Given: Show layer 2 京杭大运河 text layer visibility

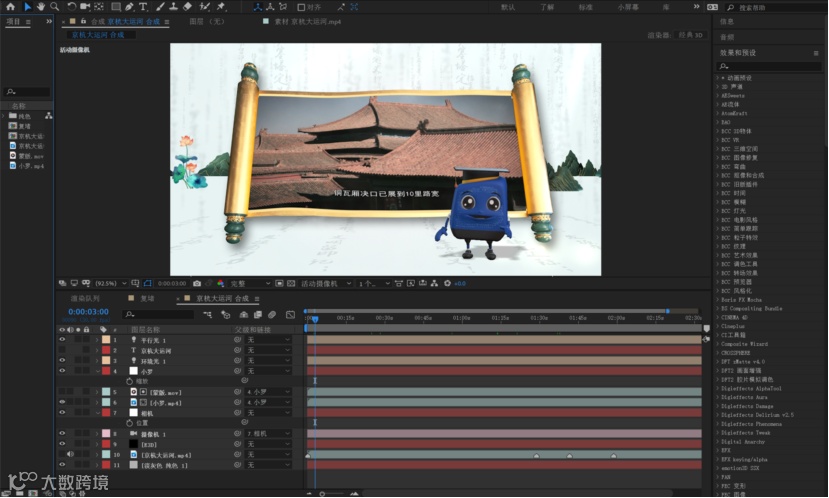Looking at the screenshot, I should point(62,350).
